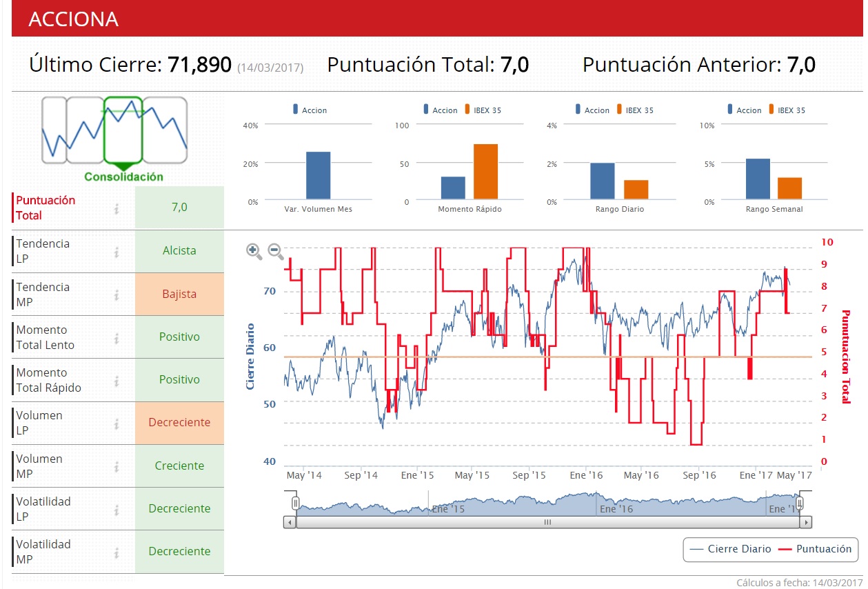Click the Puntuación Total: 7,0 heading
Image resolution: width=868 pixels, height=589 pixels.
427,65
